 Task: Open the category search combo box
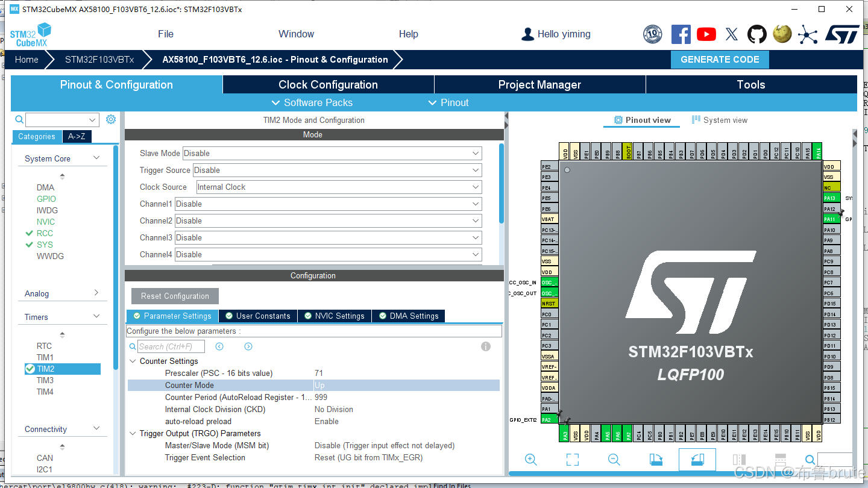(x=61, y=120)
